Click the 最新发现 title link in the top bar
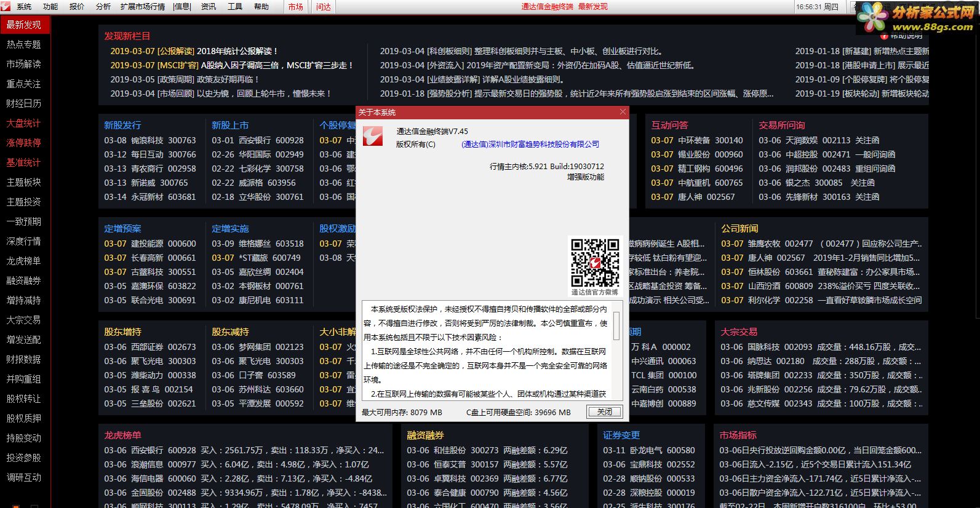Image resolution: width=980 pixels, height=508 pixels. coord(593,6)
